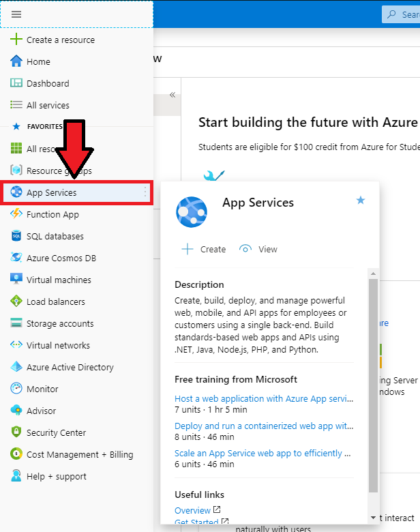Click the external-link icon beside Overview
This screenshot has height=532, width=420.
point(217,509)
